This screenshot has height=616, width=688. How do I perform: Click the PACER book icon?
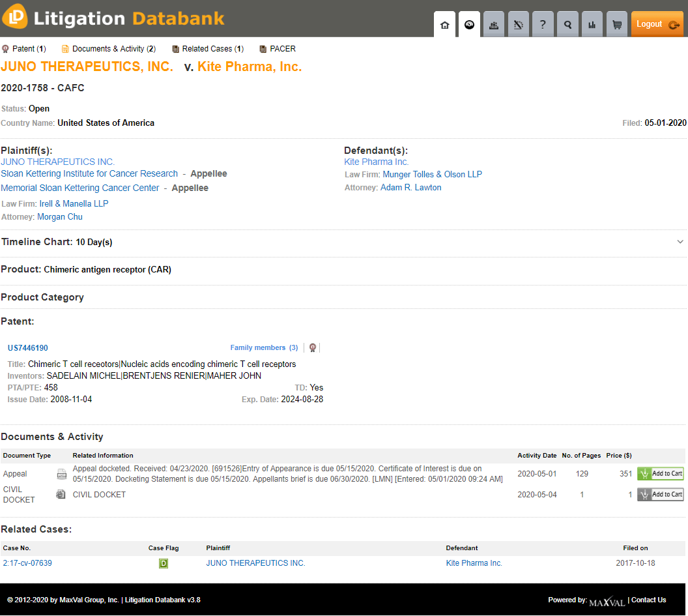pyautogui.click(x=263, y=49)
